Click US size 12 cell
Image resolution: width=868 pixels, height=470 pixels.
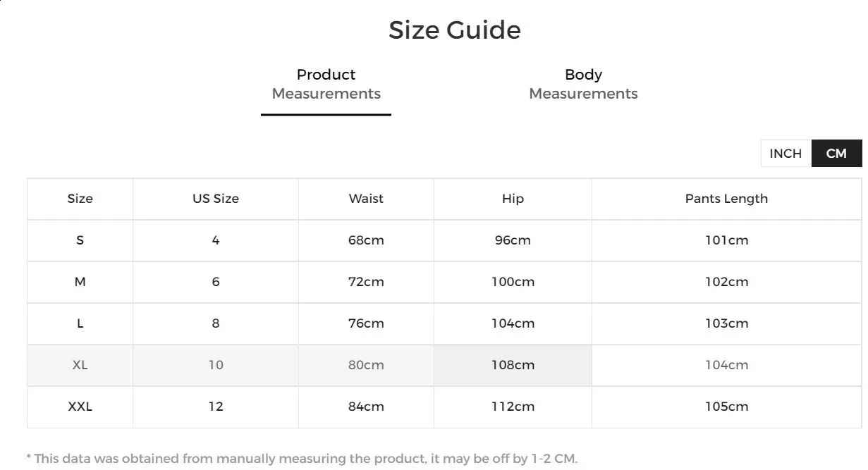tap(216, 407)
